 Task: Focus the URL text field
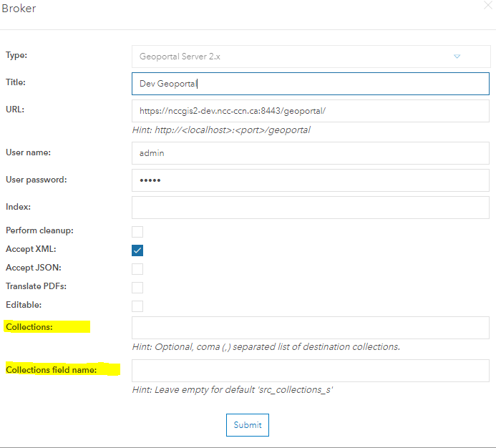[311, 111]
